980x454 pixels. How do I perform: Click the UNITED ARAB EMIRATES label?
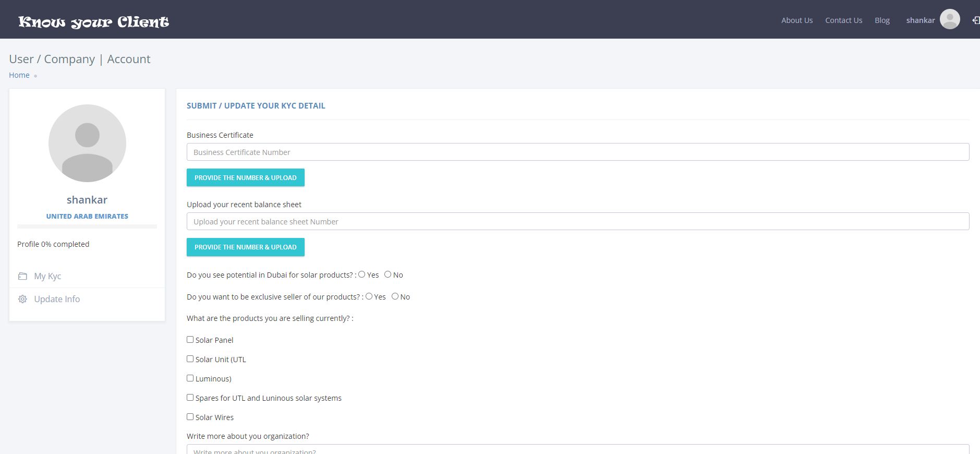pyautogui.click(x=87, y=216)
